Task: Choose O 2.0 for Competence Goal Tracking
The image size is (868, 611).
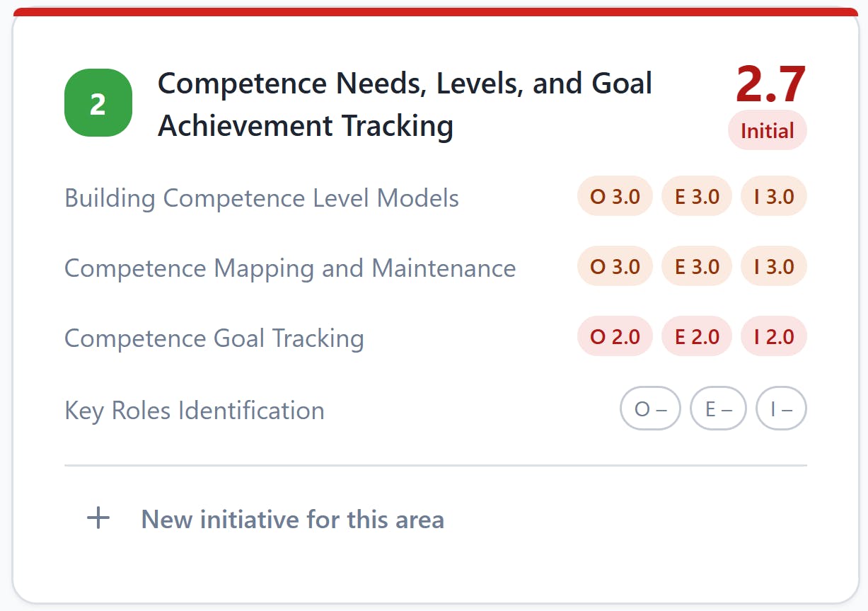Action: pos(615,336)
